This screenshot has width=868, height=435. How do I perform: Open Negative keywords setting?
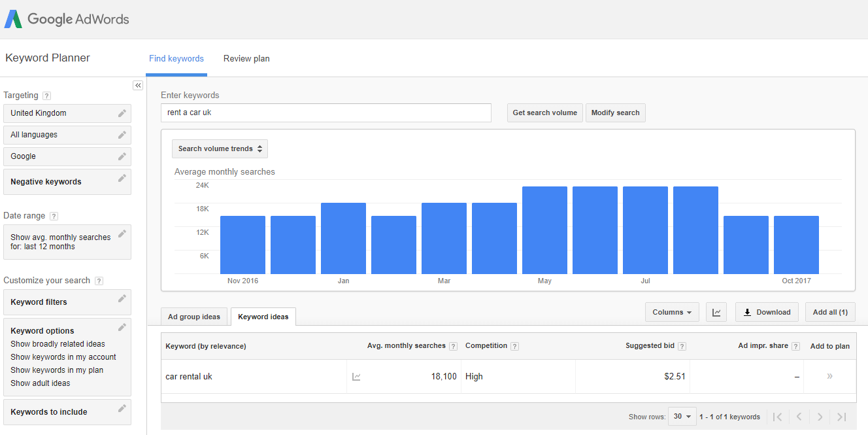[x=67, y=182]
